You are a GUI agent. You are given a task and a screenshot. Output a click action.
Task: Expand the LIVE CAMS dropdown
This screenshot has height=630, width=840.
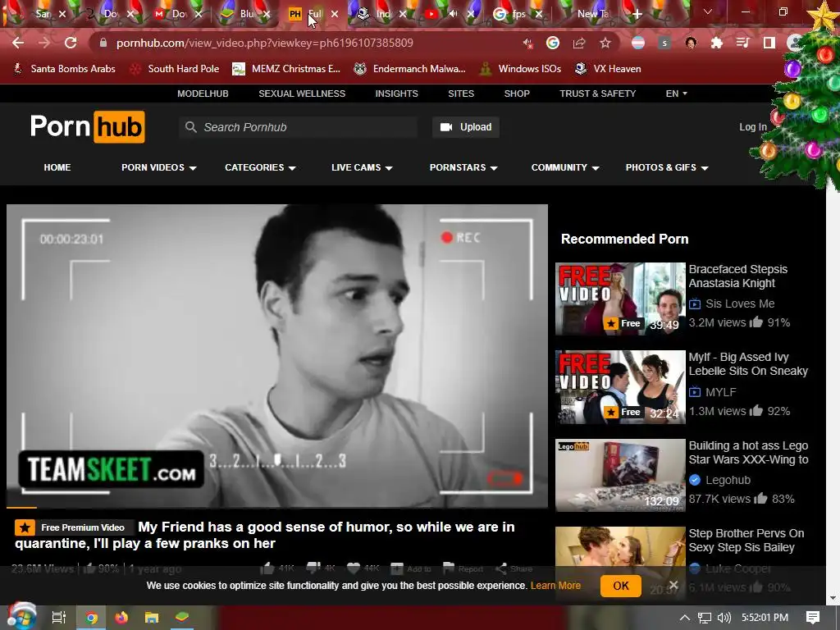[362, 167]
